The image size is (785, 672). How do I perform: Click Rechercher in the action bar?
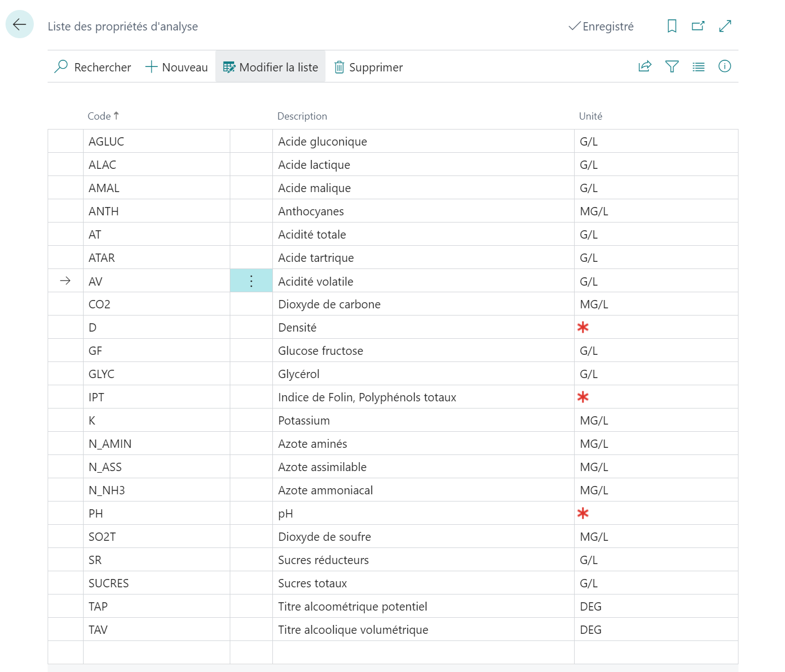(x=92, y=67)
